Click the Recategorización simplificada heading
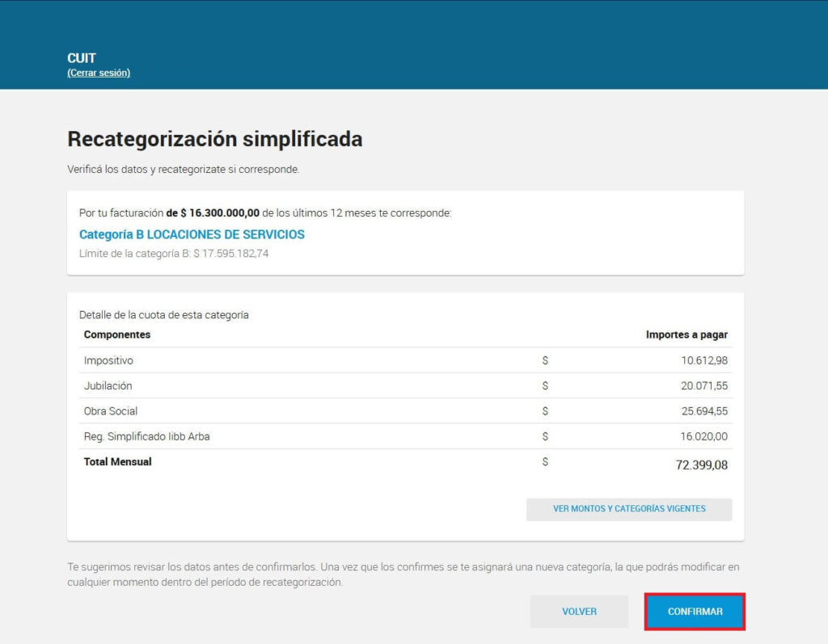828x644 pixels. (x=215, y=139)
